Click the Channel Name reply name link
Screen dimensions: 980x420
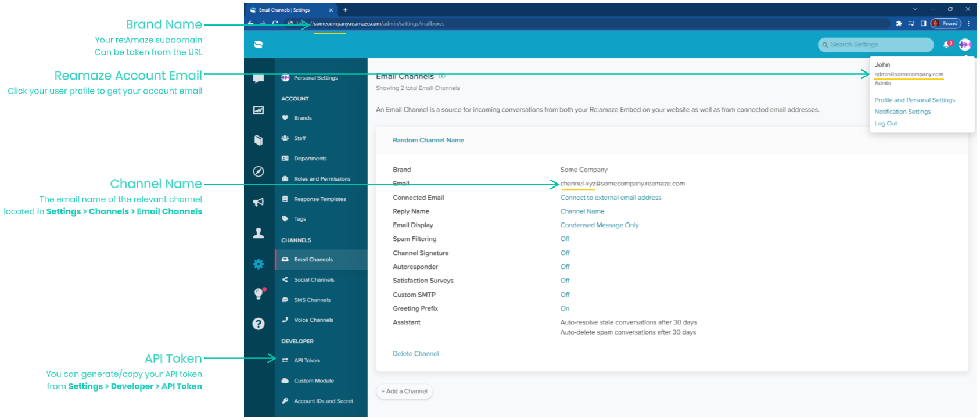coord(582,211)
